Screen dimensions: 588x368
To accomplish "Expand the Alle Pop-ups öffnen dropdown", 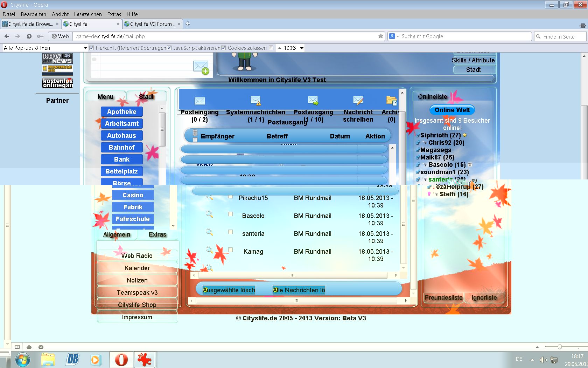I will 85,48.
